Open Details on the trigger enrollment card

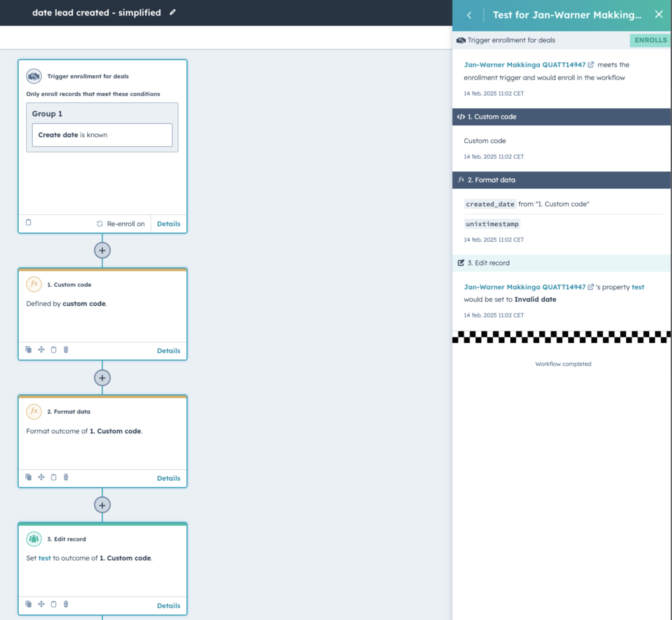(168, 223)
